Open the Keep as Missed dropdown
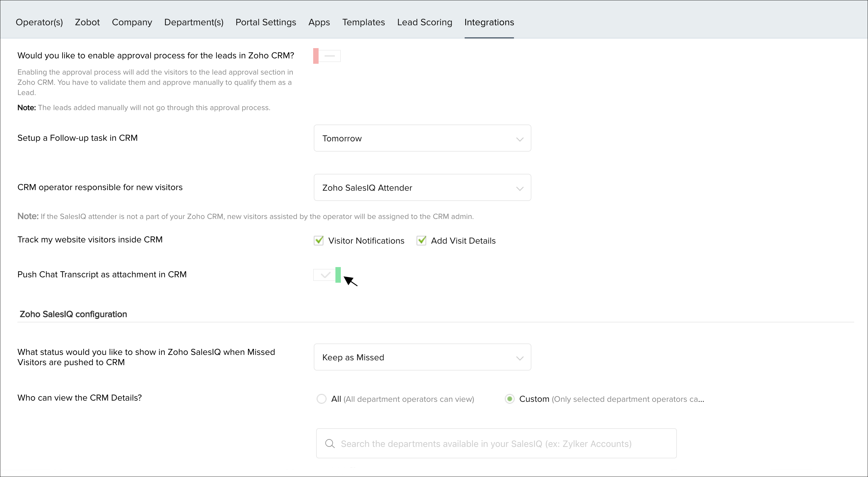868x477 pixels. tap(422, 357)
